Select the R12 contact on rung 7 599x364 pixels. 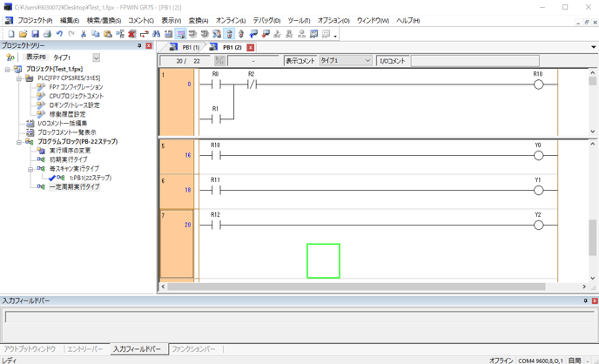pos(216,226)
